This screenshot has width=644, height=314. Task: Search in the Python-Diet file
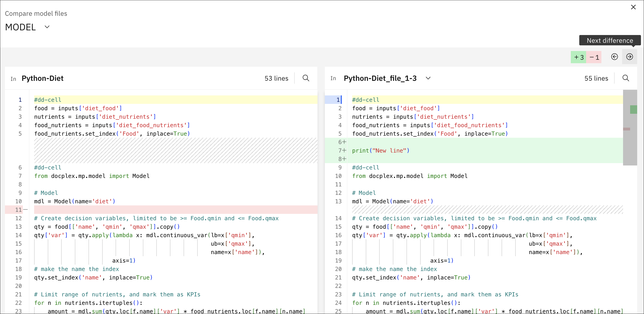(x=306, y=78)
